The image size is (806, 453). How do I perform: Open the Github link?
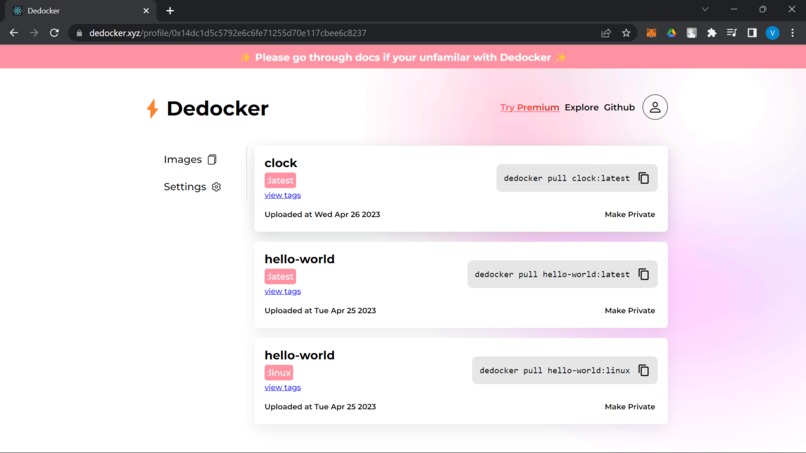tap(619, 107)
